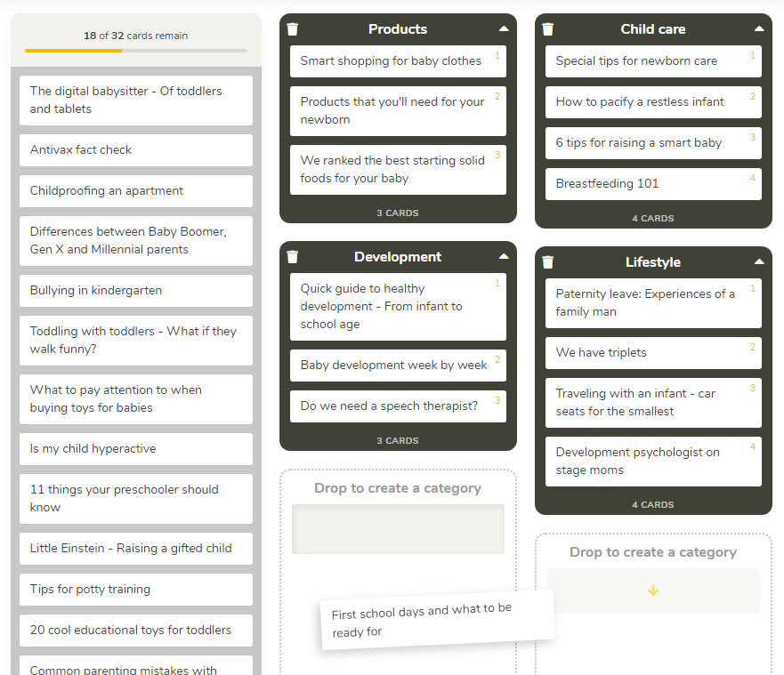
Task: Delete the Products category with trash icon
Action: click(293, 29)
